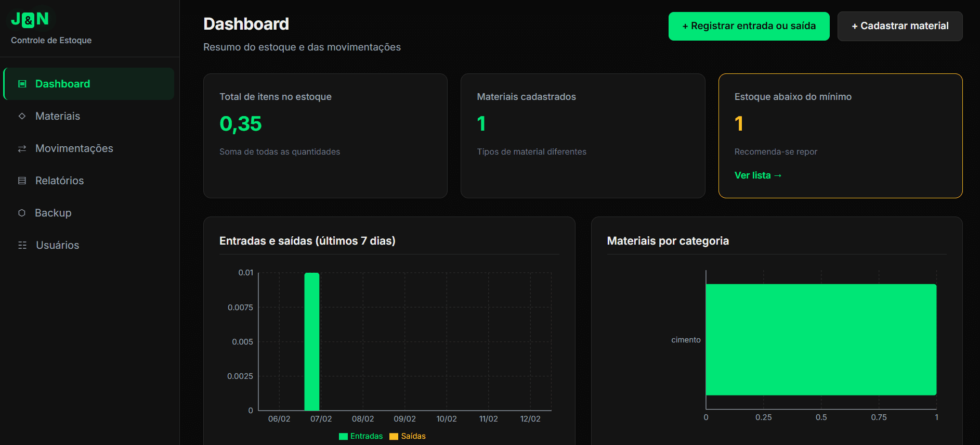The width and height of the screenshot is (980, 445).
Task: Click the Backup hexagon icon
Action: tap(22, 213)
